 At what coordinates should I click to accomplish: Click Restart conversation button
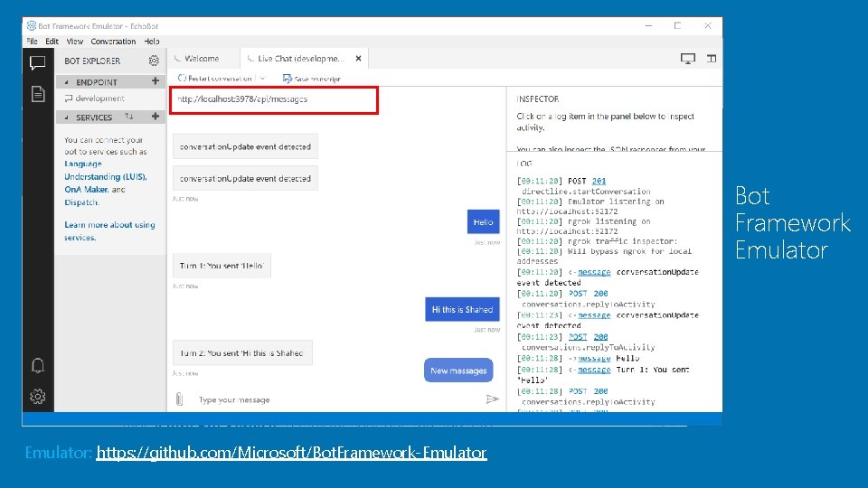point(215,79)
